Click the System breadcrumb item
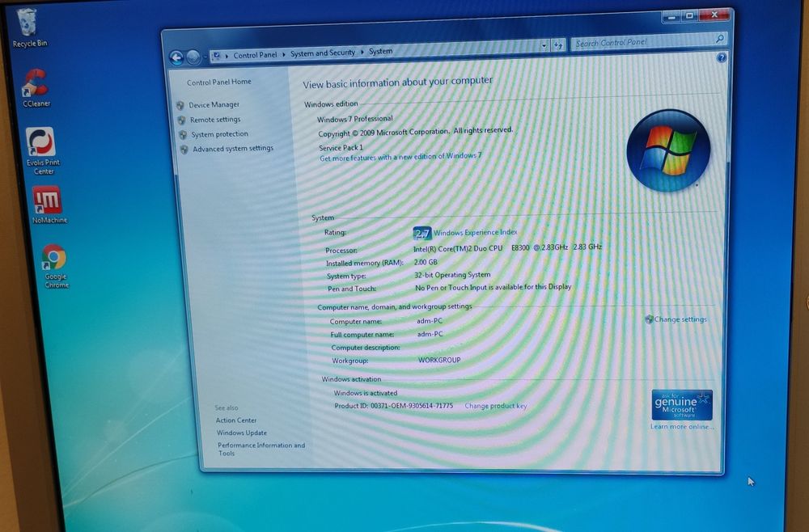 [x=381, y=52]
